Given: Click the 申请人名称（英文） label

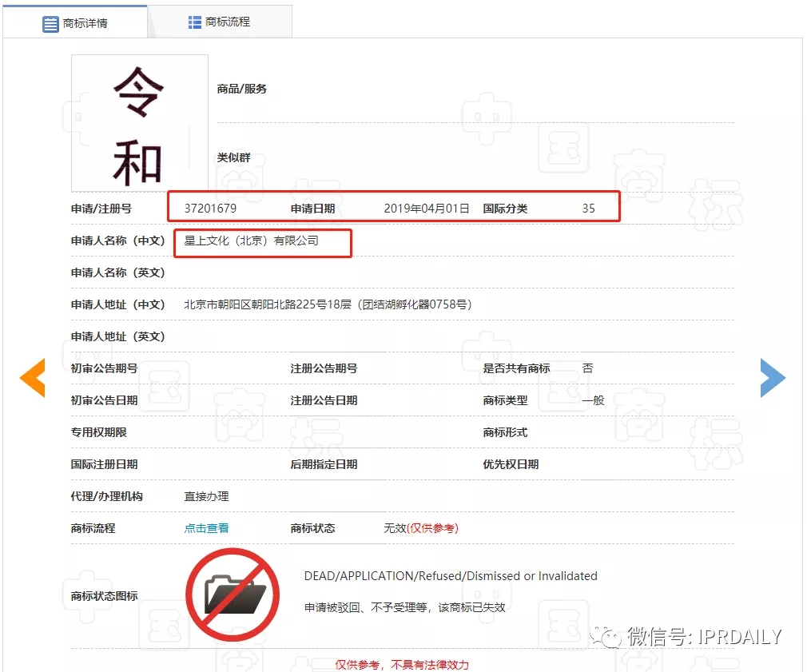Looking at the screenshot, I should 118,272.
